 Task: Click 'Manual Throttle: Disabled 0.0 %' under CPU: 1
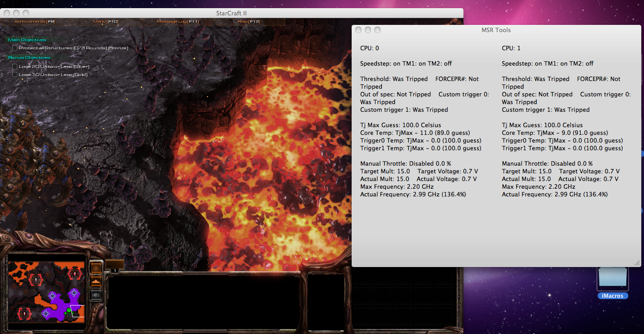point(547,163)
